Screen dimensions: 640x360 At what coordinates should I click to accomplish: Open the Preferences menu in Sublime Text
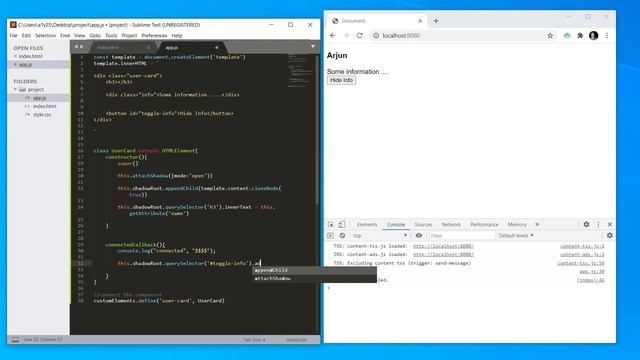154,36
